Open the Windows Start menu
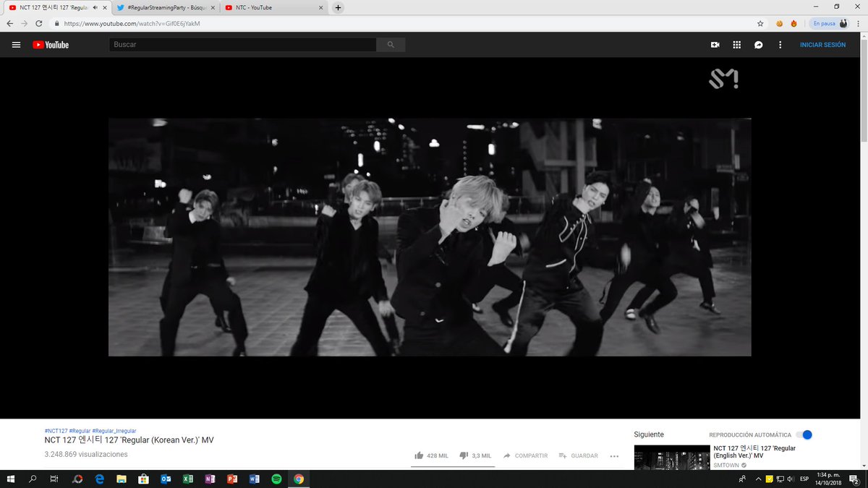Image resolution: width=868 pixels, height=488 pixels. pyautogui.click(x=11, y=479)
